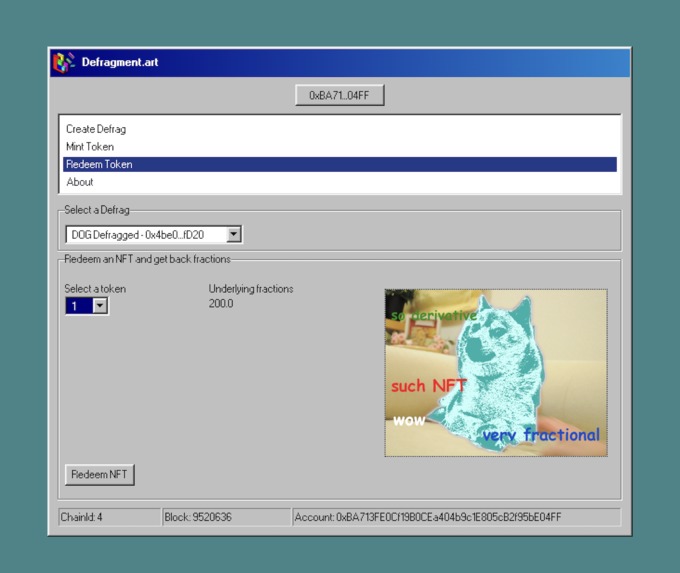Click the Redeem an NFT group heading
Viewport: 680px width, 573px height.
coord(147,259)
